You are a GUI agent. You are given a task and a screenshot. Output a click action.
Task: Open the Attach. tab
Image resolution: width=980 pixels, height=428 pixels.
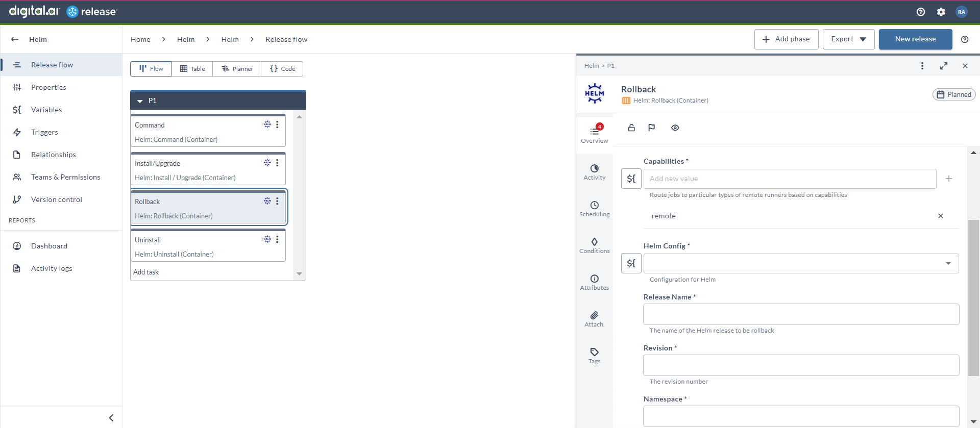click(x=595, y=319)
